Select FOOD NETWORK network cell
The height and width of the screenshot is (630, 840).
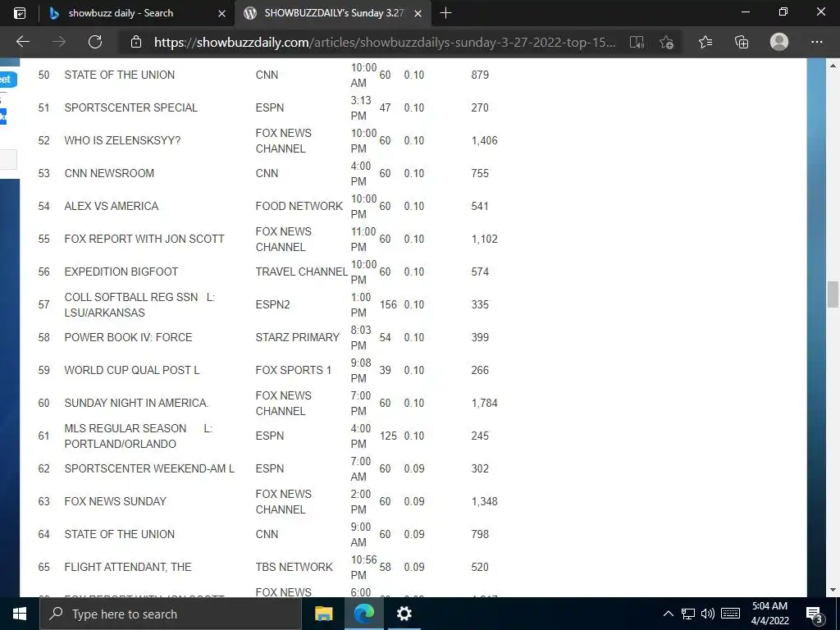pos(299,206)
